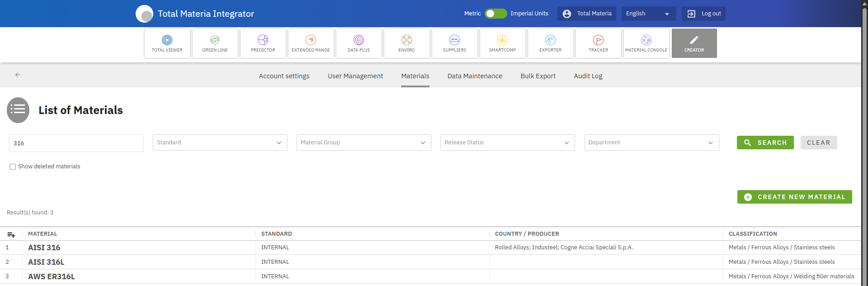
Task: Open the SmartComp module
Action: pyautogui.click(x=502, y=43)
